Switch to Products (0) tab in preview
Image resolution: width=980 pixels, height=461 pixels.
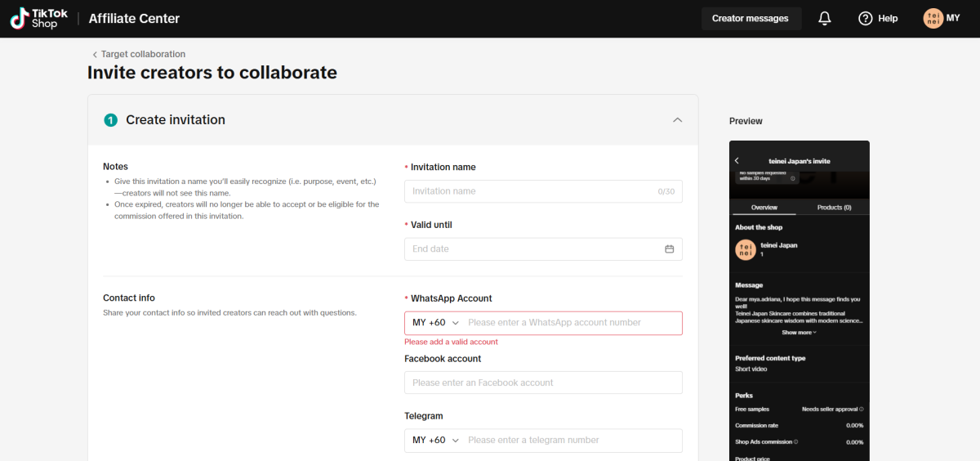pyautogui.click(x=835, y=208)
